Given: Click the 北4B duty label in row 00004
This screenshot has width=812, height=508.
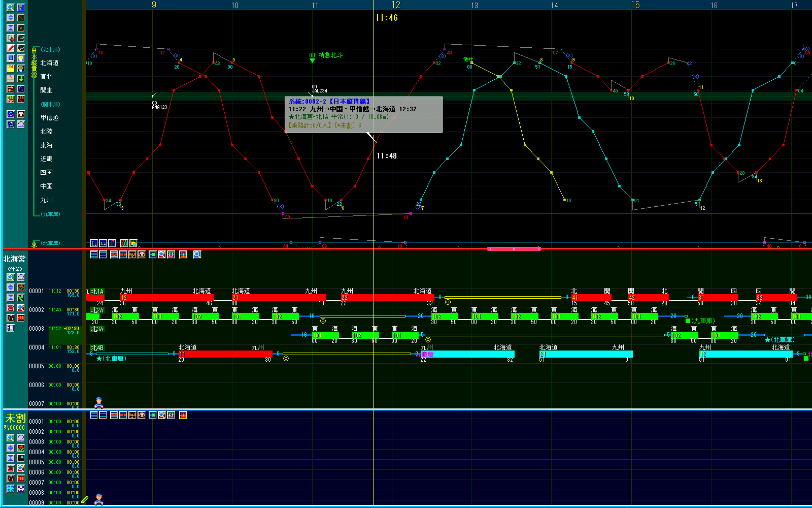Looking at the screenshot, I should pyautogui.click(x=96, y=348).
